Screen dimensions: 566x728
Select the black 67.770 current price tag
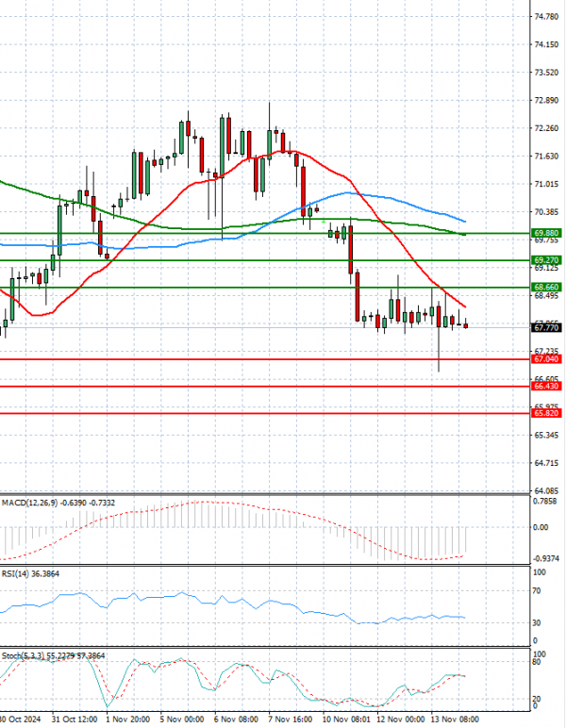[x=546, y=328]
